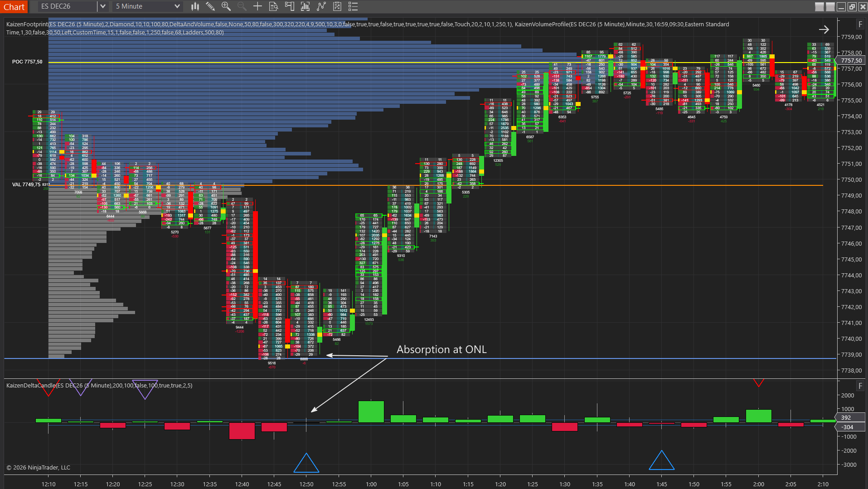Open the ES DEC26 instrument dropdown arrow
This screenshot has height=489, width=868.
click(x=103, y=6)
